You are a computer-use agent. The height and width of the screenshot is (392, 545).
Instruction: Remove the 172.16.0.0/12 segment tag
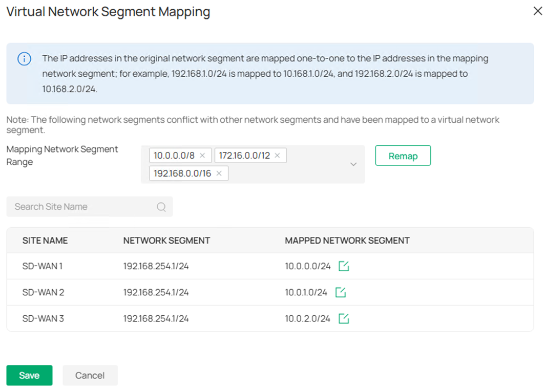[x=276, y=155]
